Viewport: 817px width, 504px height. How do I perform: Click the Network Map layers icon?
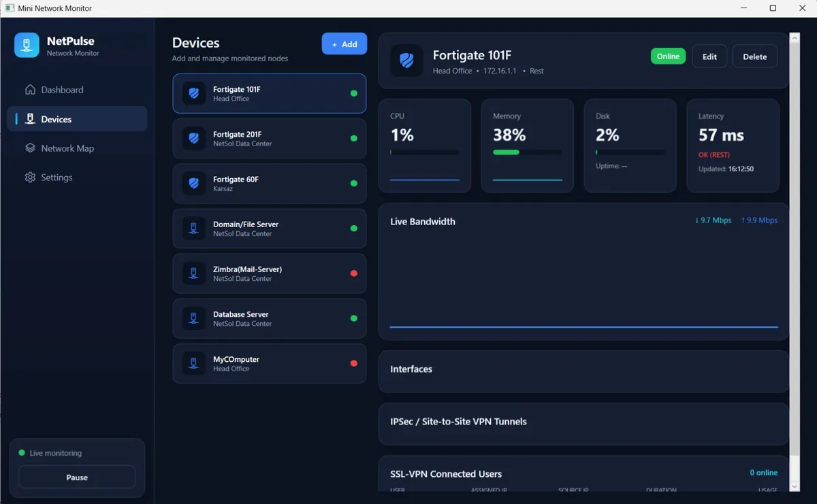point(30,148)
